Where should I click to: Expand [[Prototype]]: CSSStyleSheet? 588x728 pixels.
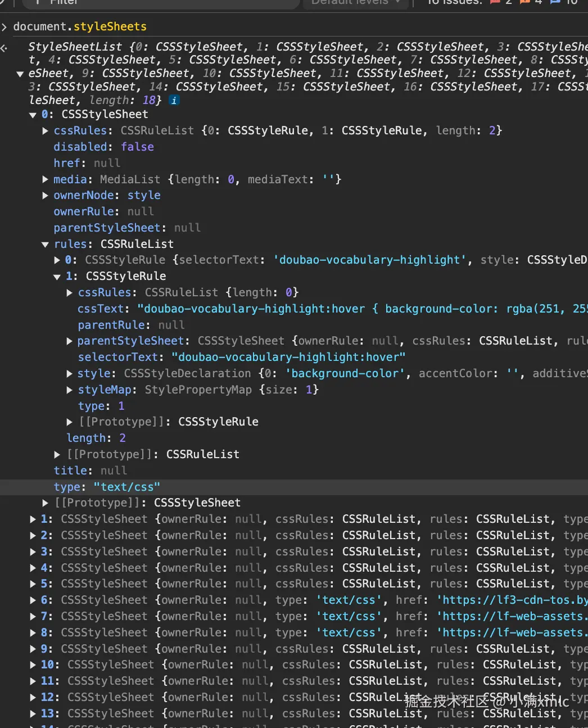pyautogui.click(x=45, y=503)
